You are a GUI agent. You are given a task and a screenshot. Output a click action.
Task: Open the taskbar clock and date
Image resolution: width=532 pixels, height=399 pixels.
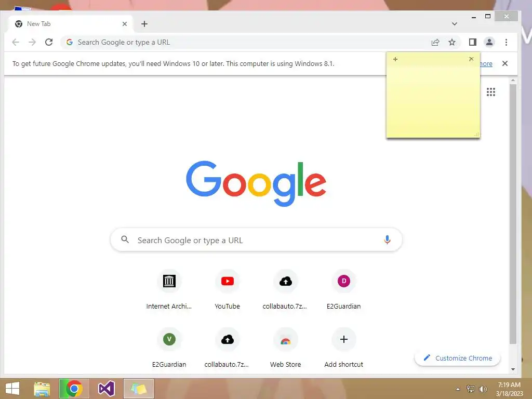pos(509,389)
